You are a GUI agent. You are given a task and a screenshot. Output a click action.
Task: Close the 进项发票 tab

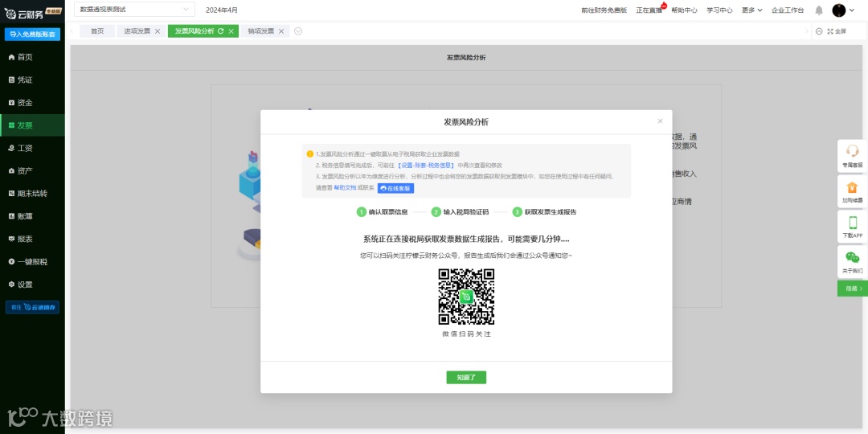coord(158,31)
